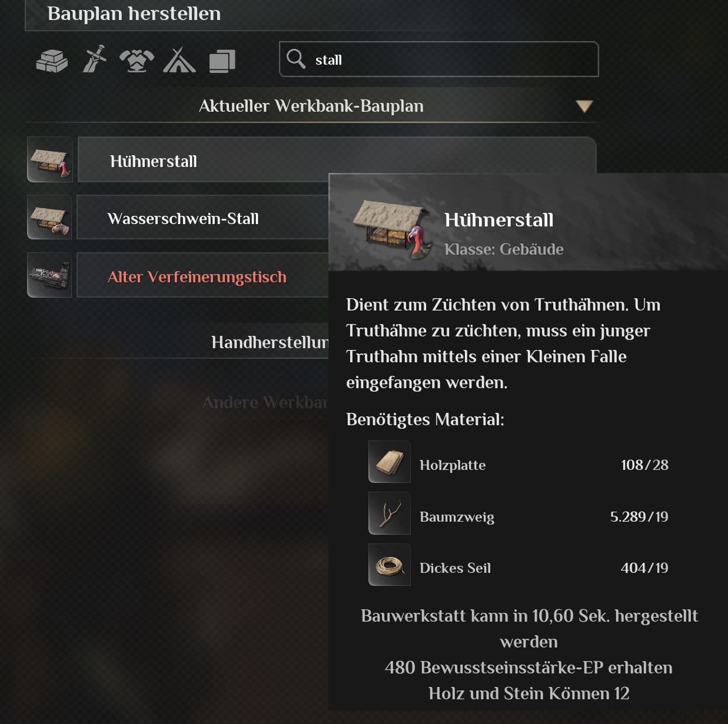Click the Holzplatte material icon
The width and height of the screenshot is (728, 724).
[390, 462]
